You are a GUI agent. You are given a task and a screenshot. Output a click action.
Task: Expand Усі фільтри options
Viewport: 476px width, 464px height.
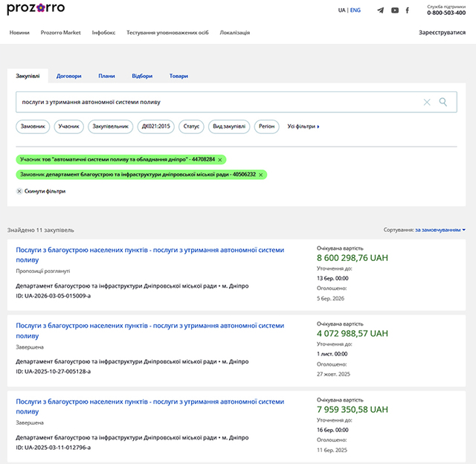point(303,126)
